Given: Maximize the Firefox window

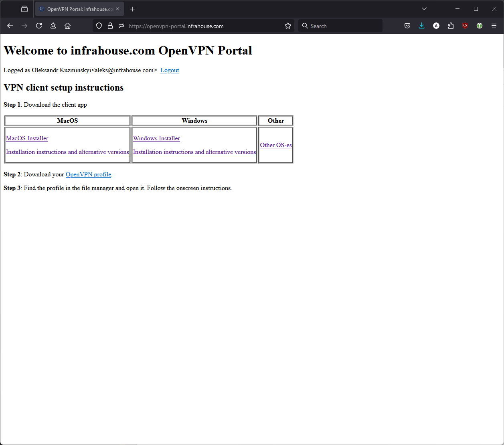Looking at the screenshot, I should (476, 9).
